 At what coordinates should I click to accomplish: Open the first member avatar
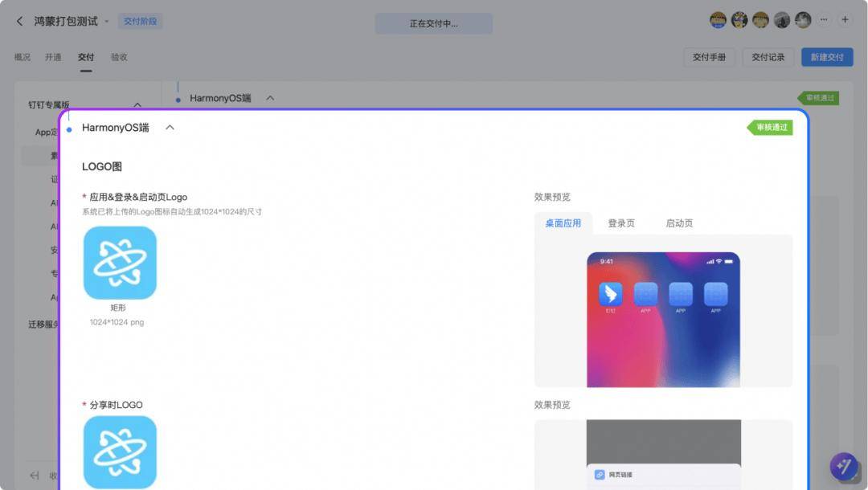(x=718, y=20)
